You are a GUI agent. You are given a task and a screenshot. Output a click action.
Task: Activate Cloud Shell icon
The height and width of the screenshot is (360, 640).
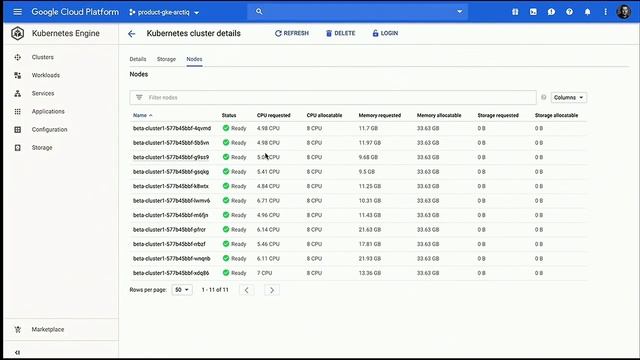533,12
